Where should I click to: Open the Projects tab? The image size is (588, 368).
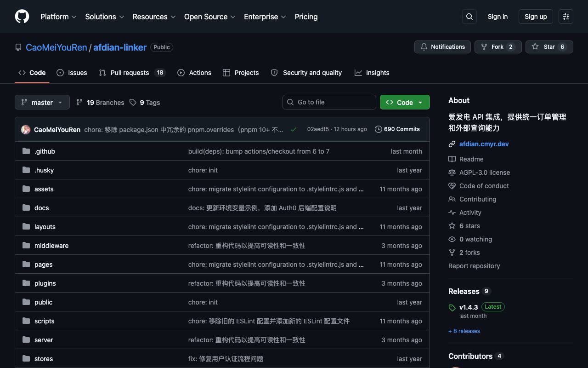241,73
